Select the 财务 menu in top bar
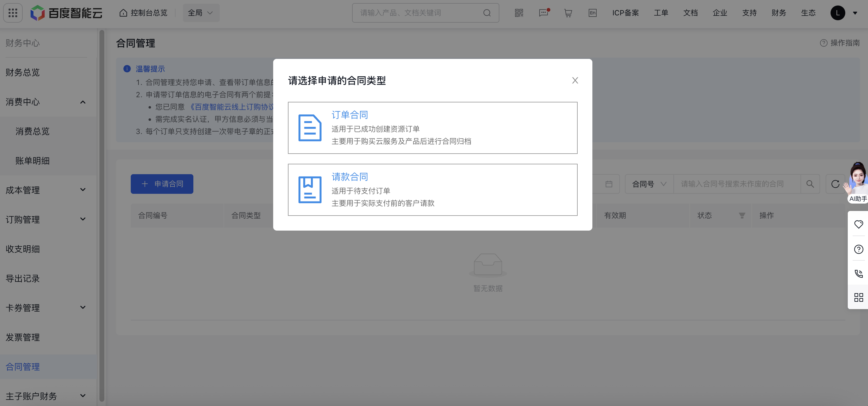This screenshot has height=406, width=868. (779, 13)
